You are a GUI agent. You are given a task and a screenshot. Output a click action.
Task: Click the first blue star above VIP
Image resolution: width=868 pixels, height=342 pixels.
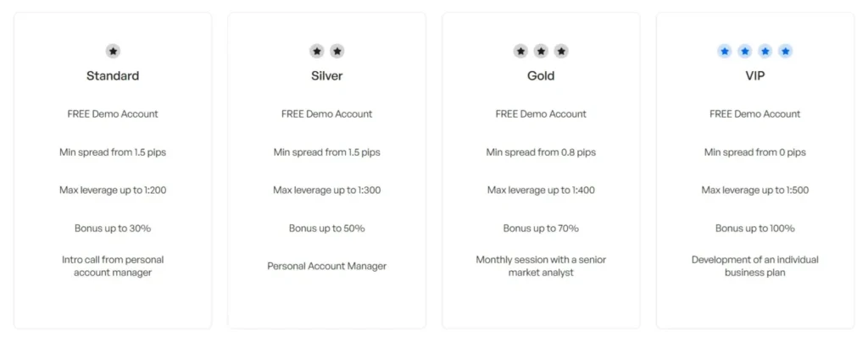pyautogui.click(x=725, y=52)
